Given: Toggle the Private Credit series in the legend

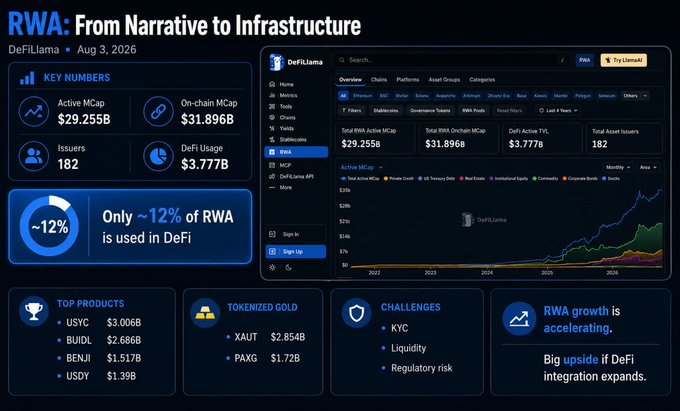Looking at the screenshot, I should tap(399, 179).
